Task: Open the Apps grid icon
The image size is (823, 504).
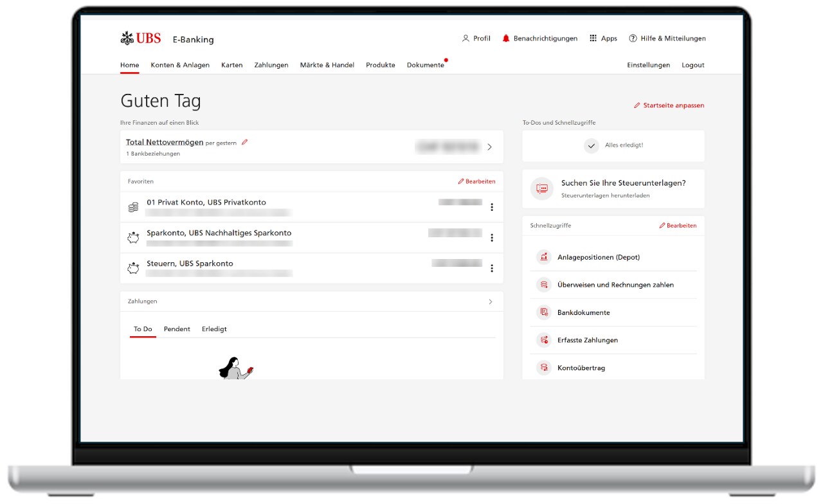Action: [593, 39]
